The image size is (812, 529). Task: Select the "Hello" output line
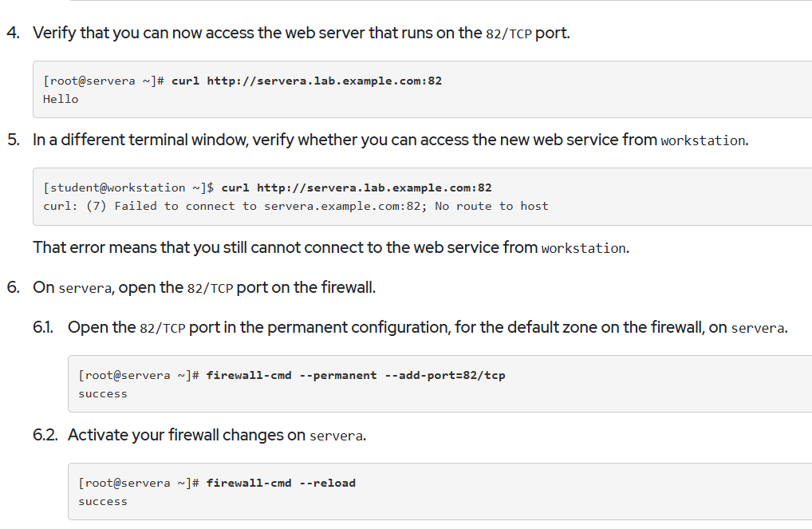61,99
